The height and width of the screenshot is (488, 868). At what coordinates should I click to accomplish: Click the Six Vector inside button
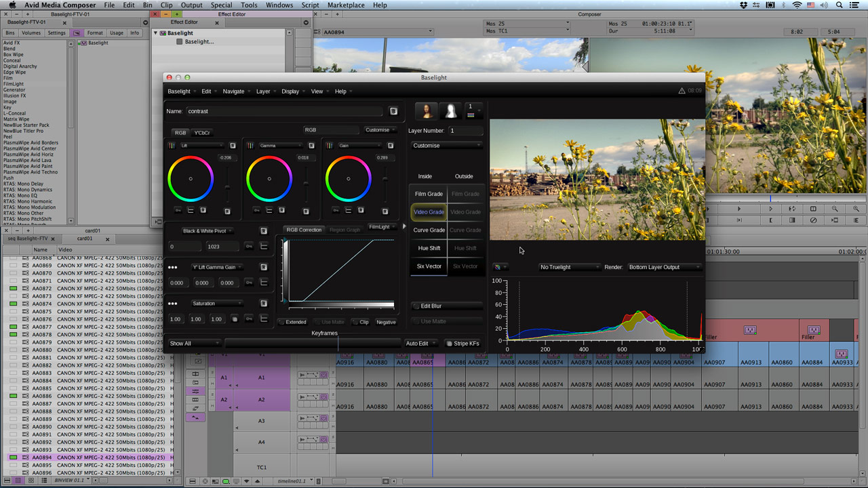point(429,266)
